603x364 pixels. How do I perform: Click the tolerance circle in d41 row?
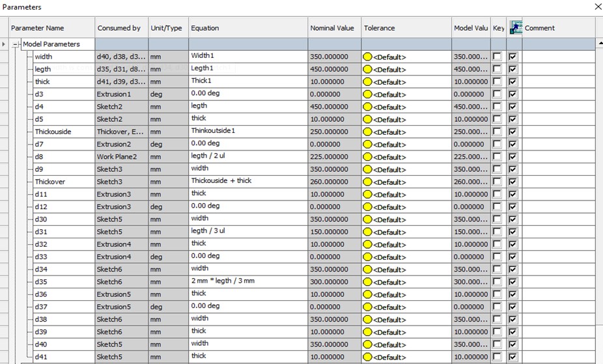[x=367, y=357]
